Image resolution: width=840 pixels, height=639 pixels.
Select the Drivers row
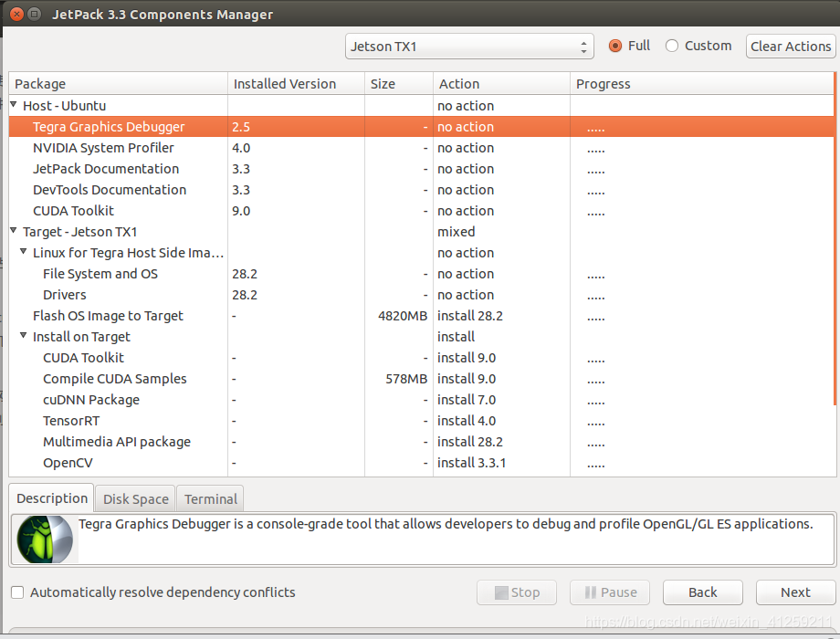[x=421, y=295]
